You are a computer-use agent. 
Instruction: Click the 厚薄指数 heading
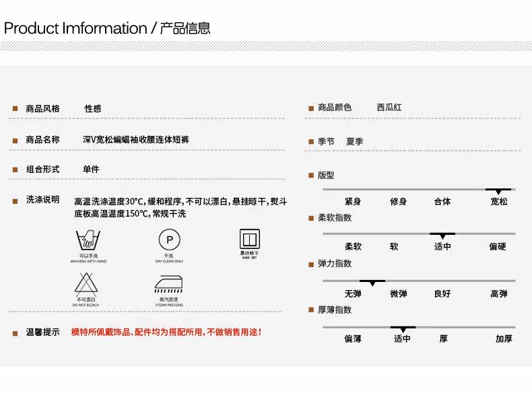point(335,310)
